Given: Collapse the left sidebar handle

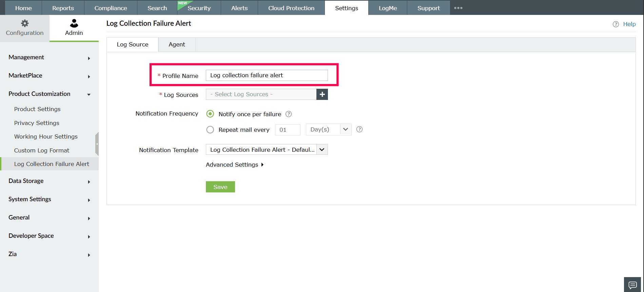Looking at the screenshot, I should click(97, 144).
